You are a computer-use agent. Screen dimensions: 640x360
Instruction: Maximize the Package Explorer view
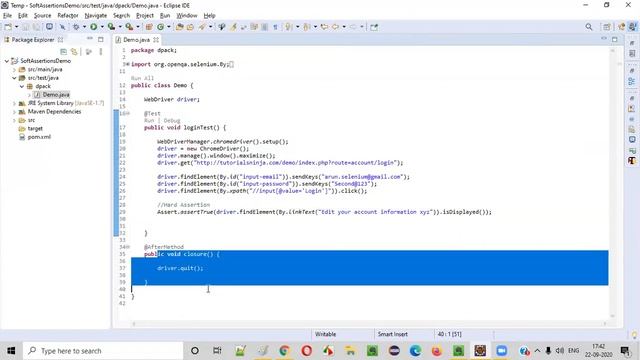pyautogui.click(x=101, y=40)
